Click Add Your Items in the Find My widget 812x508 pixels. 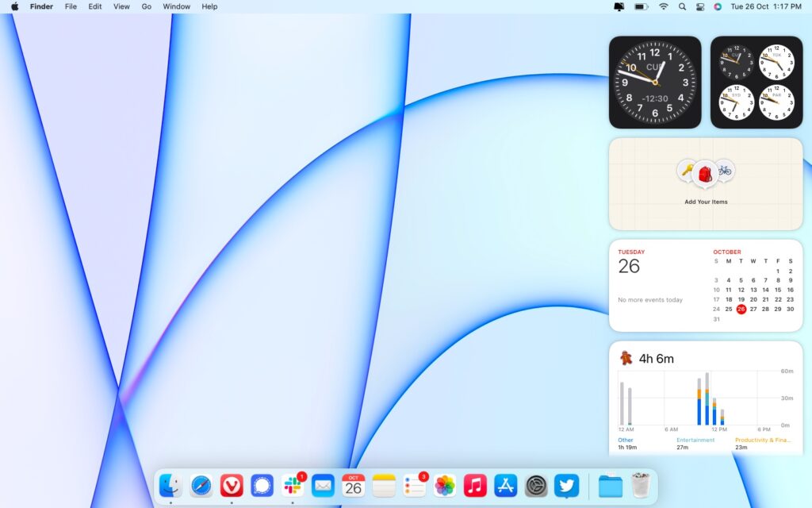pos(705,202)
